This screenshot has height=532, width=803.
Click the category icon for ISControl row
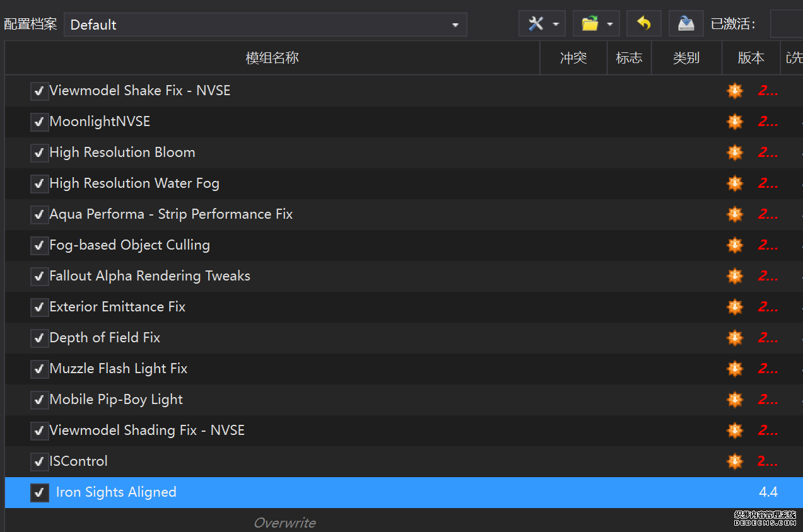(x=735, y=461)
